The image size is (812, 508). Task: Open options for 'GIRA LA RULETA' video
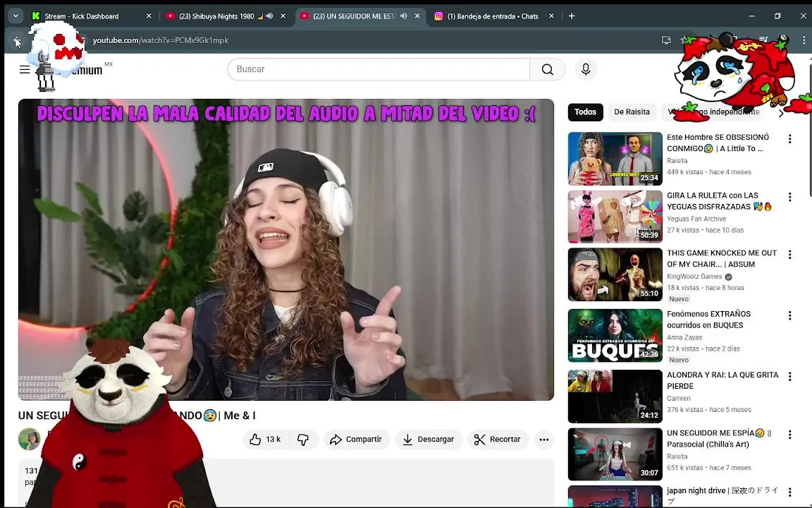[x=789, y=197]
